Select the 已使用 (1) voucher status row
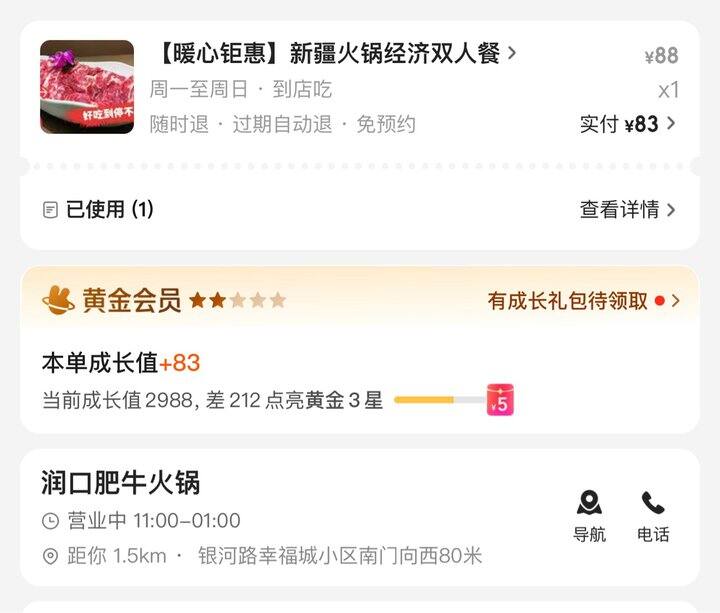Image resolution: width=720 pixels, height=613 pixels. pyautogui.click(x=360, y=210)
